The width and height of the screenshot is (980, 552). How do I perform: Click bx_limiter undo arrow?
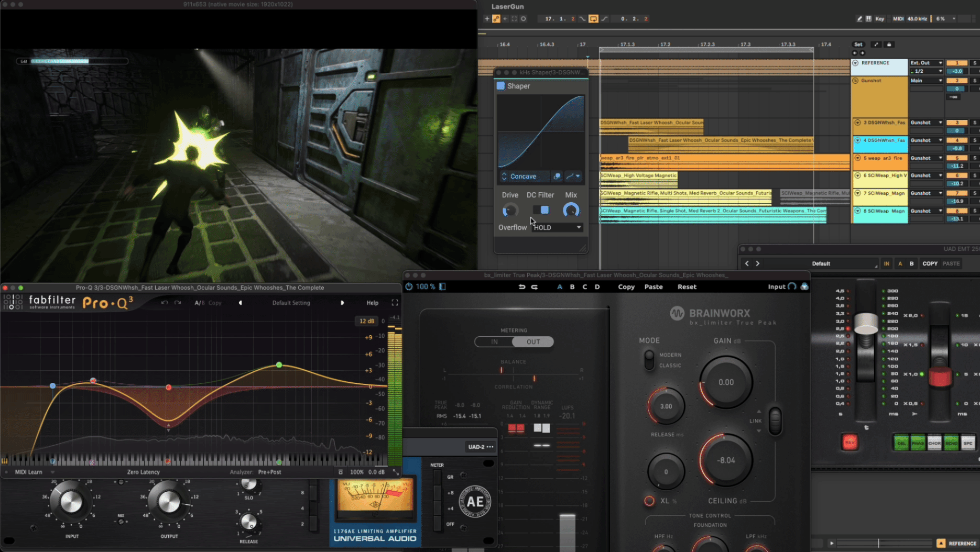(x=521, y=287)
